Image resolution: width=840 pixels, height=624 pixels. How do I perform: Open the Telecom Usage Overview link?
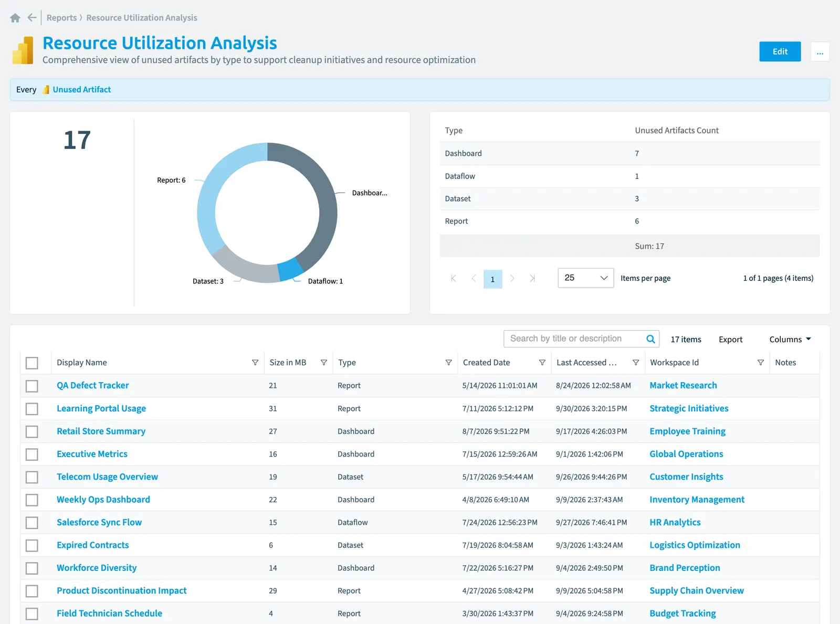tap(107, 477)
